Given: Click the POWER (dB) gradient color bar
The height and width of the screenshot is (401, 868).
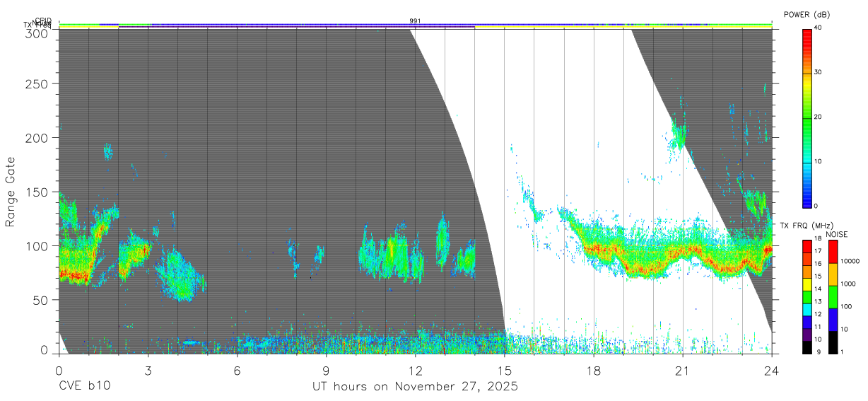Looking at the screenshot, I should point(807,117).
